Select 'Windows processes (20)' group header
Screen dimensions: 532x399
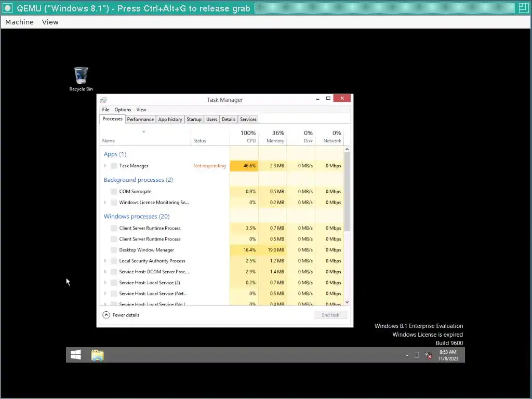[x=137, y=217]
